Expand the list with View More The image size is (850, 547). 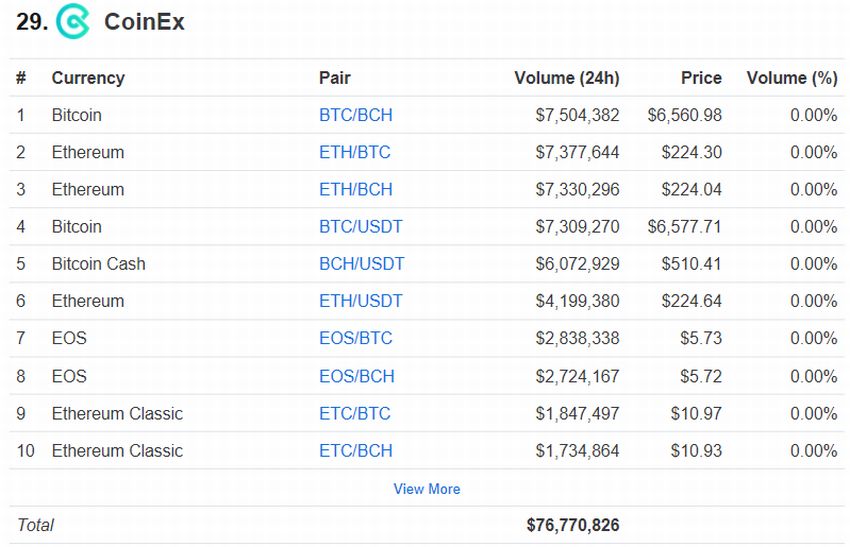click(x=427, y=489)
